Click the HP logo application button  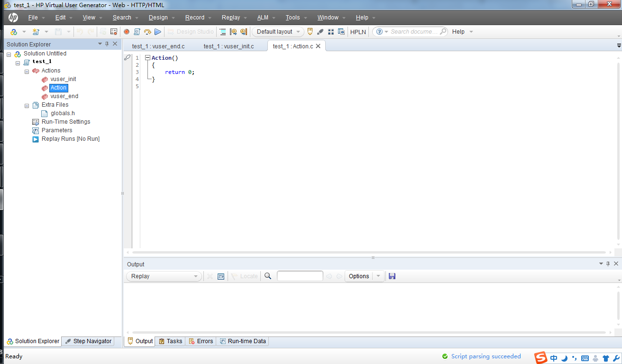13,18
